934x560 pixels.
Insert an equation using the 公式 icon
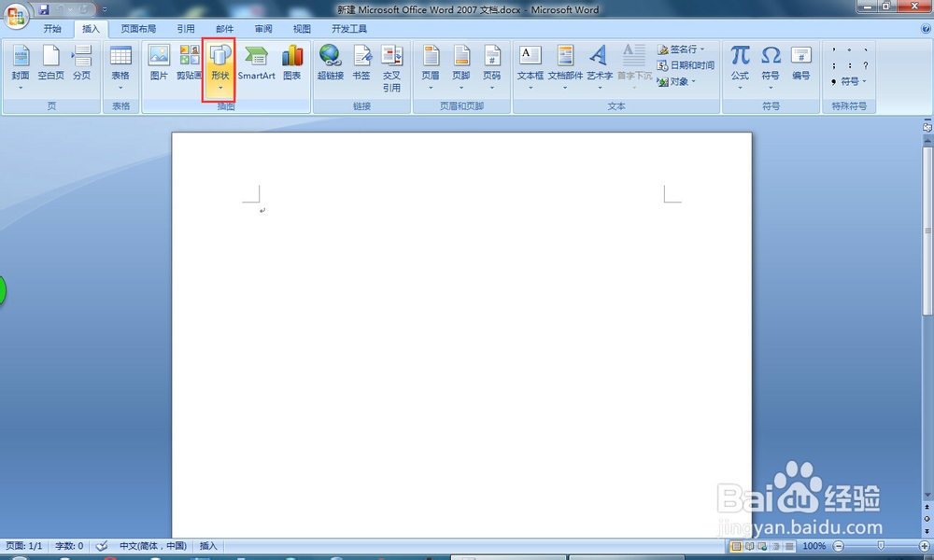[739, 63]
